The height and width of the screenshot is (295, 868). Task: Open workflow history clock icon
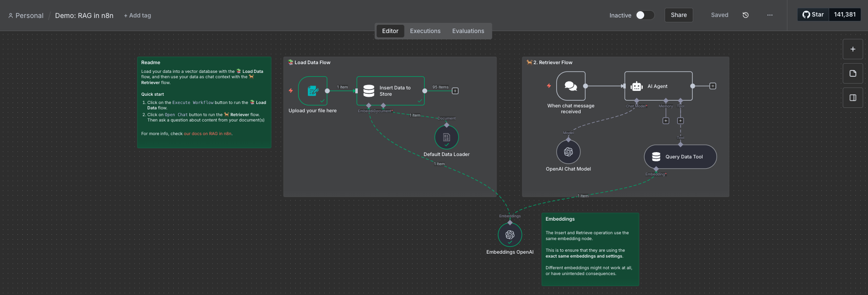point(746,15)
